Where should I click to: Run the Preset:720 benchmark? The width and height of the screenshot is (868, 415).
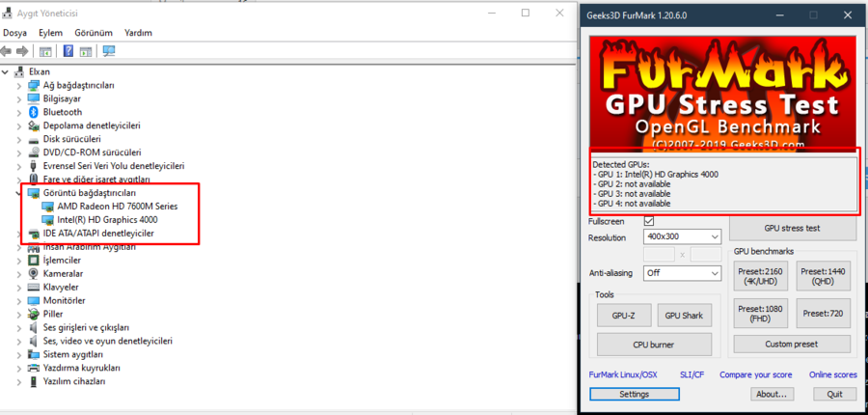click(x=824, y=313)
